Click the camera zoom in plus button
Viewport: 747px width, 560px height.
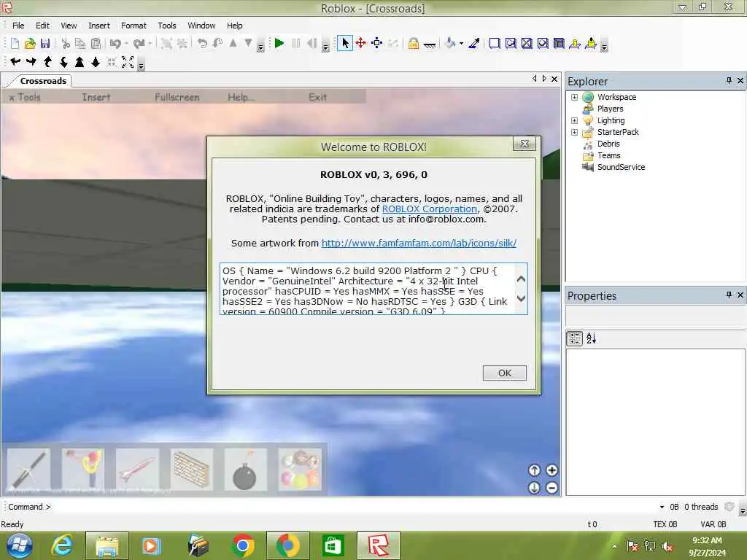click(x=551, y=470)
